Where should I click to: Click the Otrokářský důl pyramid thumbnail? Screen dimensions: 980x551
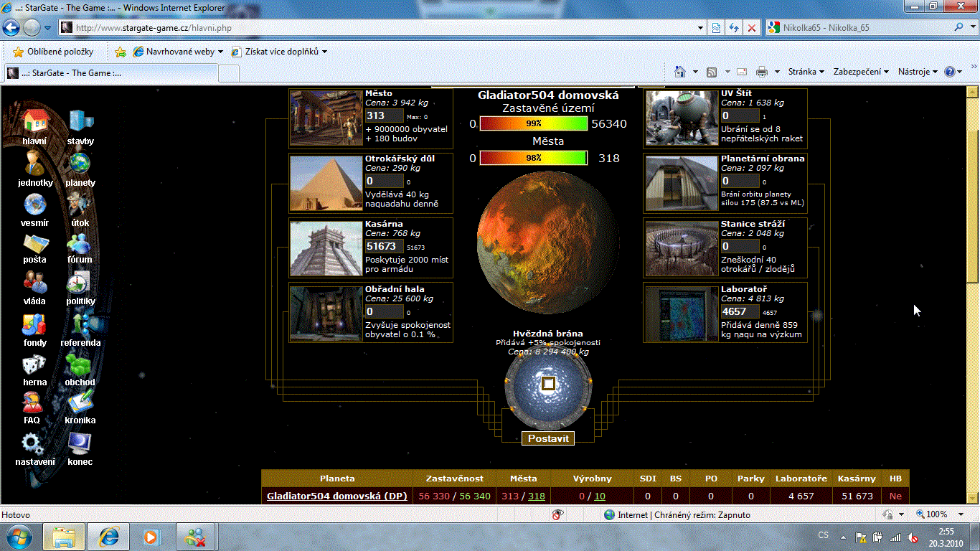pyautogui.click(x=326, y=183)
